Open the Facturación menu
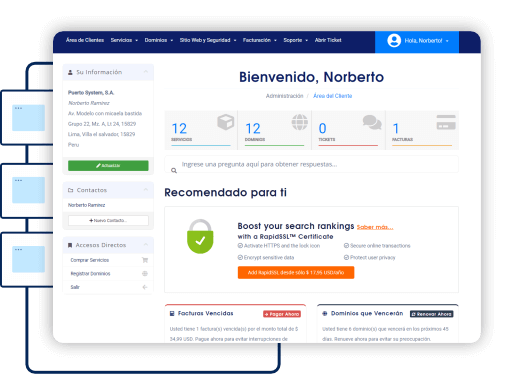The height and width of the screenshot is (374, 512). [260, 40]
